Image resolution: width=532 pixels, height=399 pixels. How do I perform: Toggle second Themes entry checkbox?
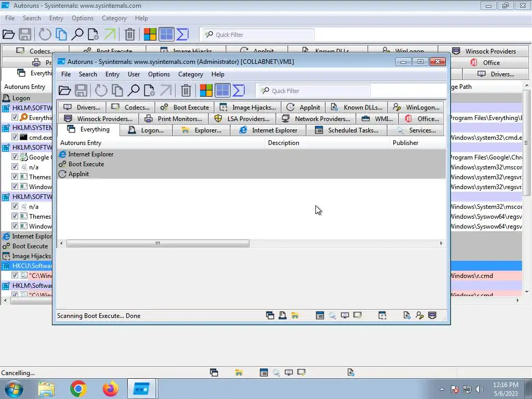(x=15, y=216)
